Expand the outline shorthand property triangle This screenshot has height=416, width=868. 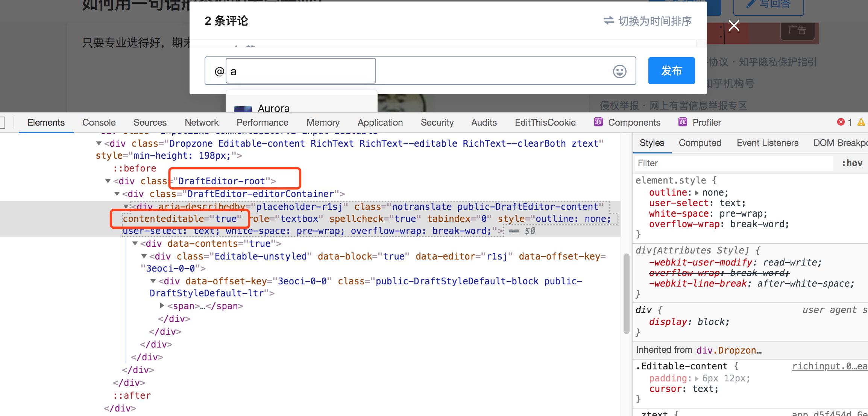tap(697, 193)
